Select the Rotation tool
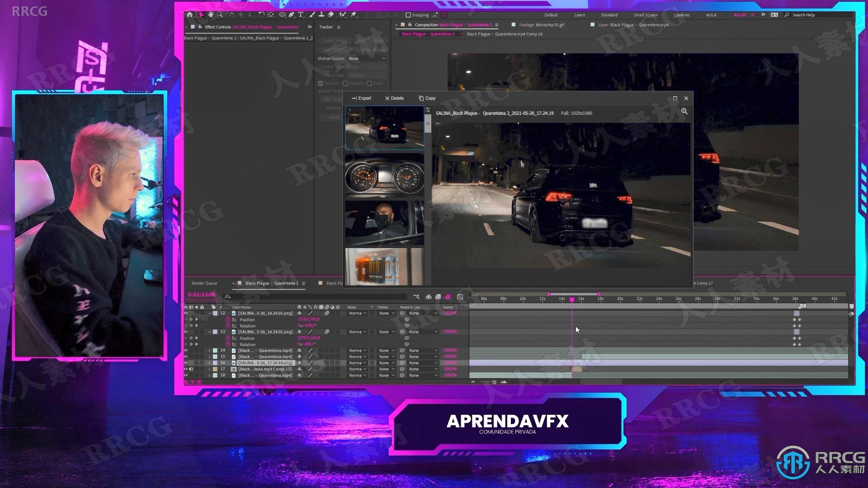The image size is (868, 488). [x=261, y=14]
